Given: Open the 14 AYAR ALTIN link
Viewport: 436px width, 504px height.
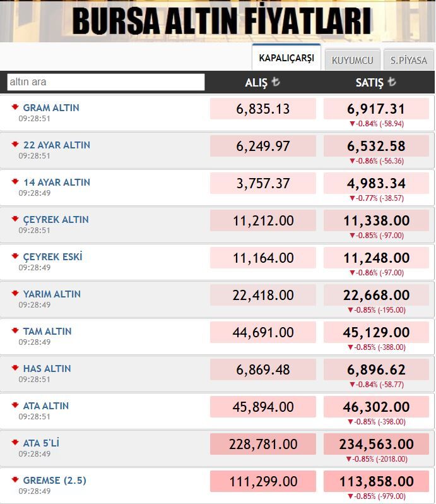Looking at the screenshot, I should tap(57, 183).
